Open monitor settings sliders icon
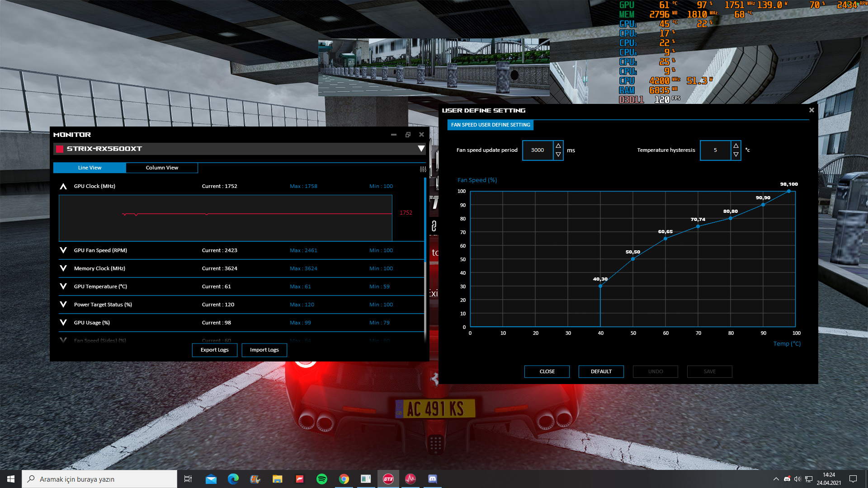 (423, 169)
